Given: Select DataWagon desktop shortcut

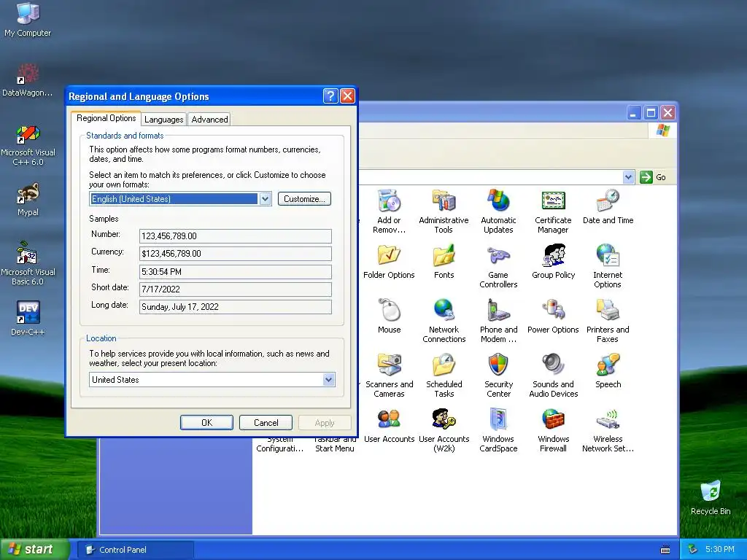Looking at the screenshot, I should [x=28, y=80].
